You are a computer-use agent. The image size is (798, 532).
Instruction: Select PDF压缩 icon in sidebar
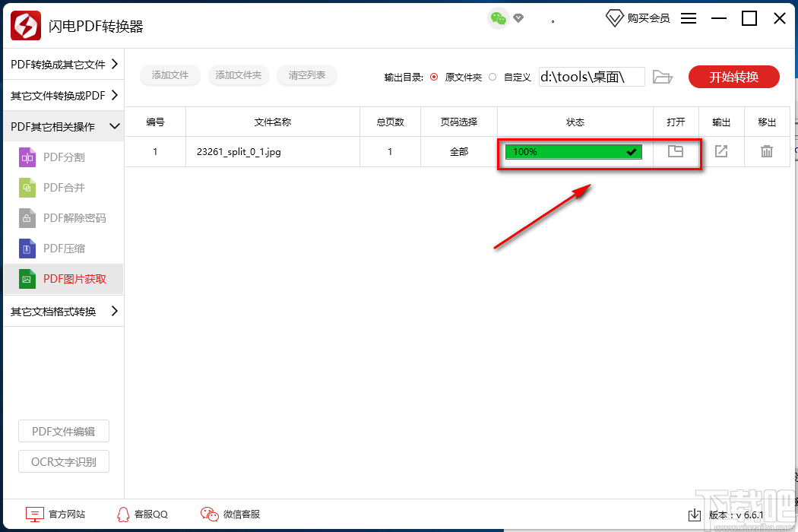pos(27,249)
